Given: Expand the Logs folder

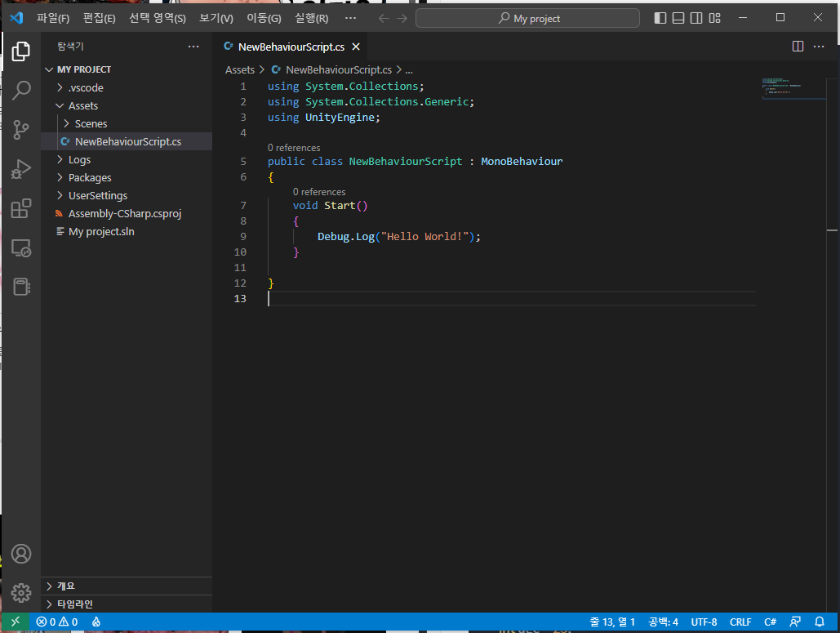Looking at the screenshot, I should coord(127,160).
